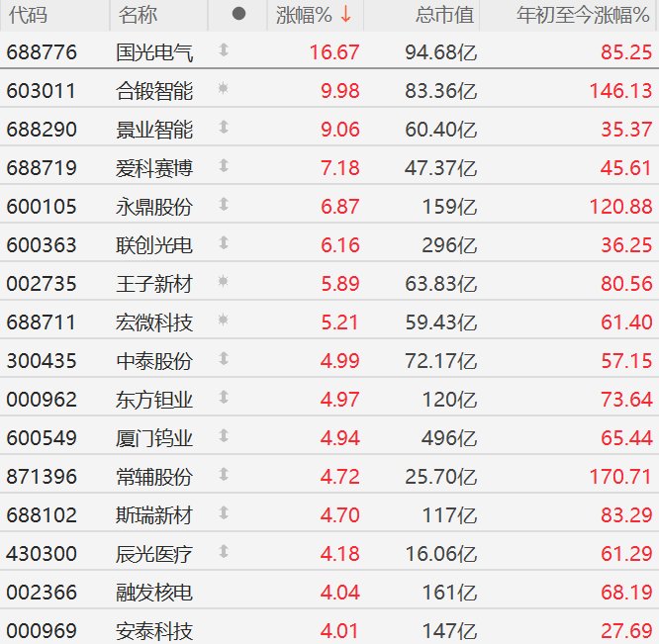Open stock name 永鼎股份

[154, 207]
